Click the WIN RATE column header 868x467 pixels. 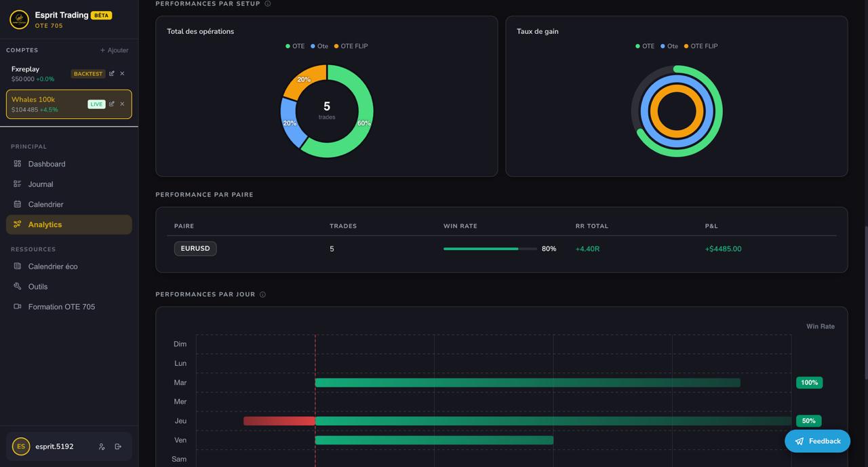(x=460, y=226)
